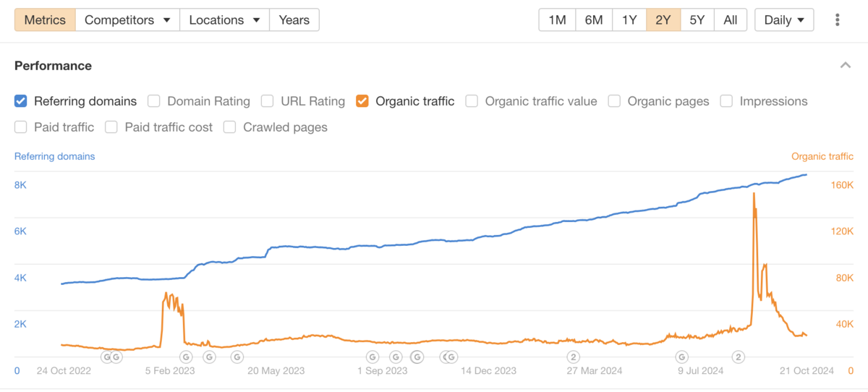Open the Competitors dropdown
This screenshot has width=868, height=392.
click(127, 20)
